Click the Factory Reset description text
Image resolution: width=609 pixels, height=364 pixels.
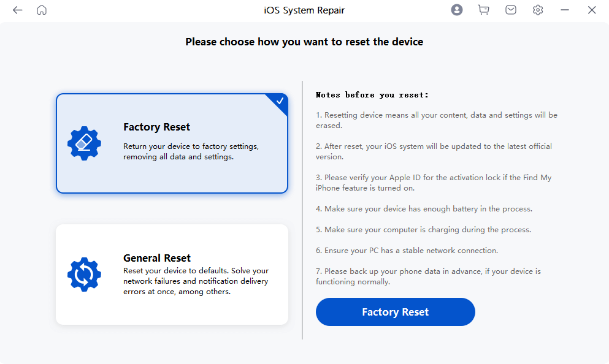pyautogui.click(x=191, y=151)
